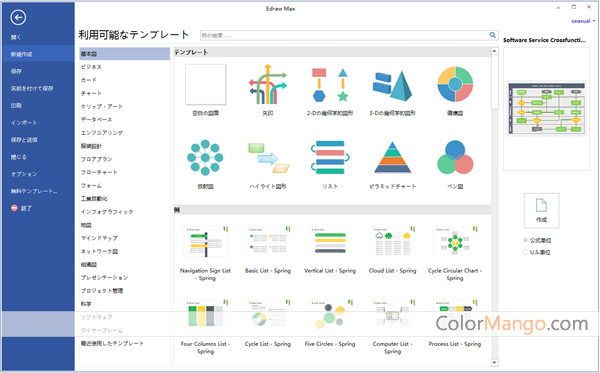Select the blank drawing (空白の図面) template

pyautogui.click(x=205, y=85)
